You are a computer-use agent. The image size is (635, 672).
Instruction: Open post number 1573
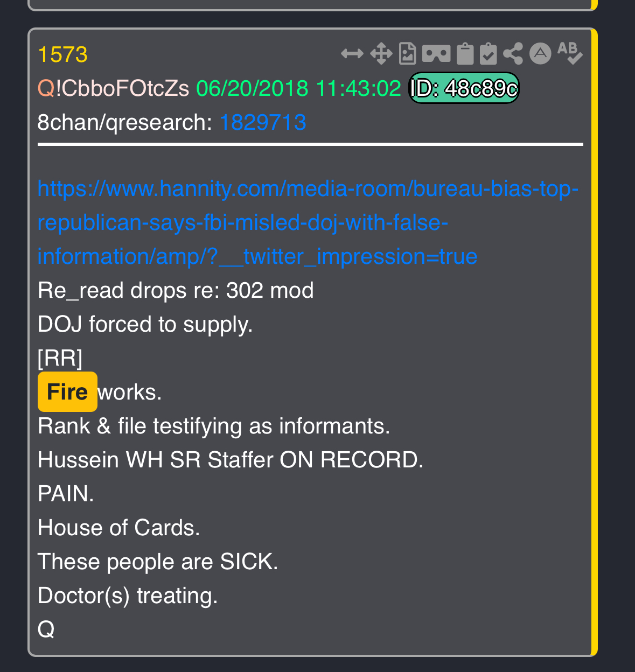pyautogui.click(x=62, y=55)
